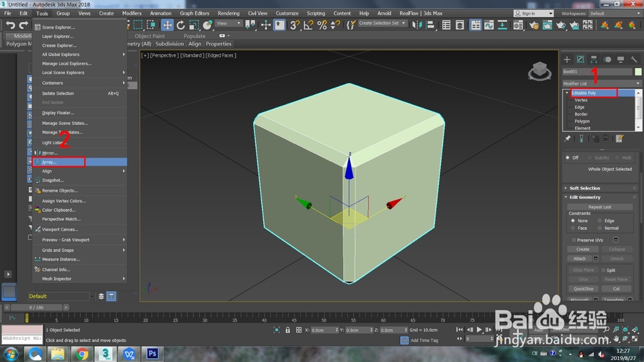The image size is (644, 362).
Task: Choose the Face constraint option
Action: coord(573,228)
